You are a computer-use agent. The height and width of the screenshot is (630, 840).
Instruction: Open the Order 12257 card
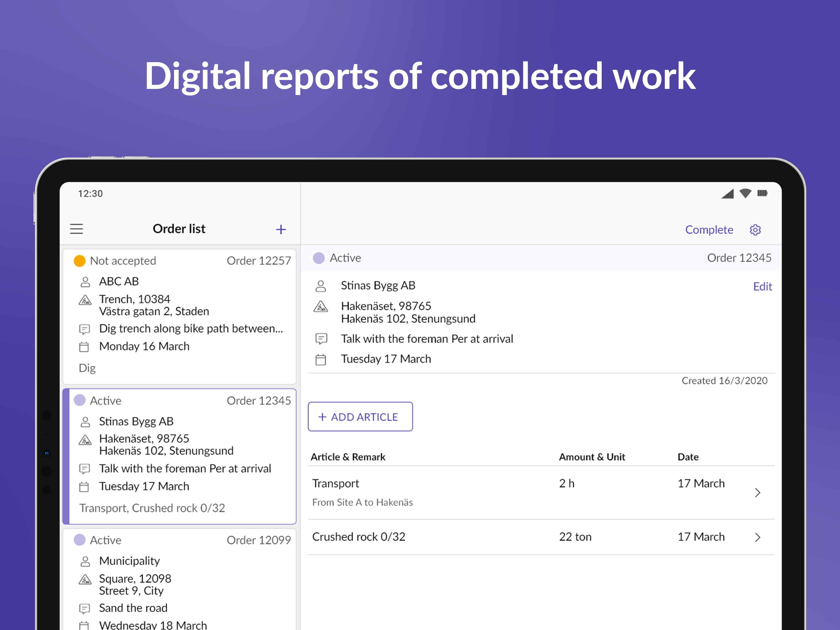coord(179,316)
